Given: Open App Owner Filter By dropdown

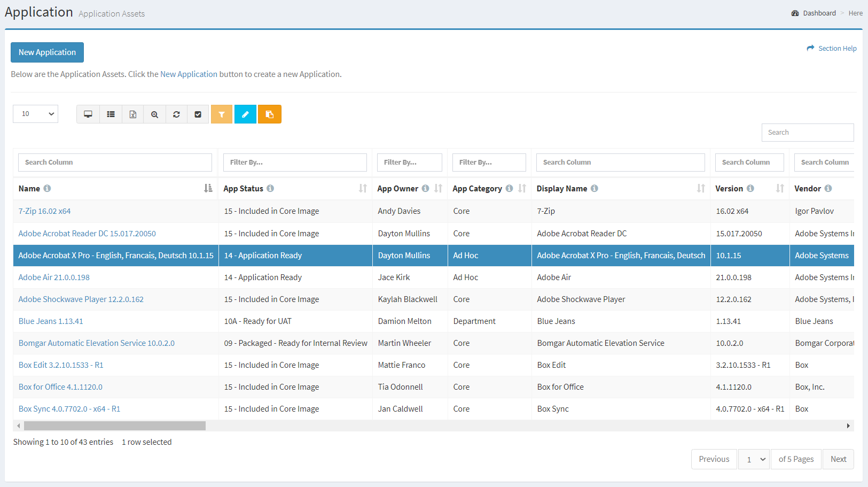Looking at the screenshot, I should coord(410,163).
